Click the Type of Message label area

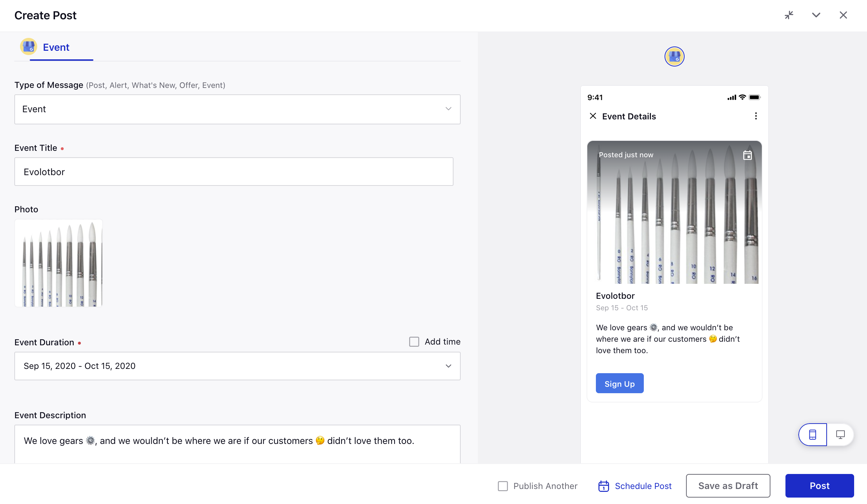coord(120,85)
